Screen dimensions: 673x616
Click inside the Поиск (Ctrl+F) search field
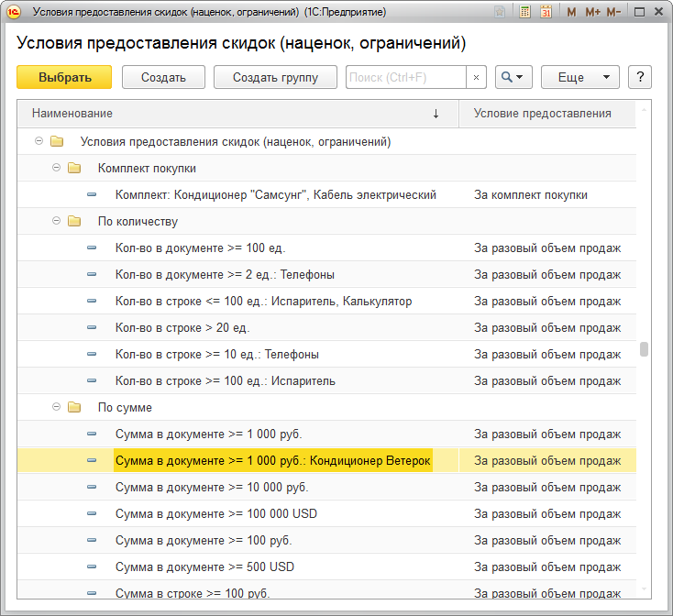pyautogui.click(x=405, y=78)
